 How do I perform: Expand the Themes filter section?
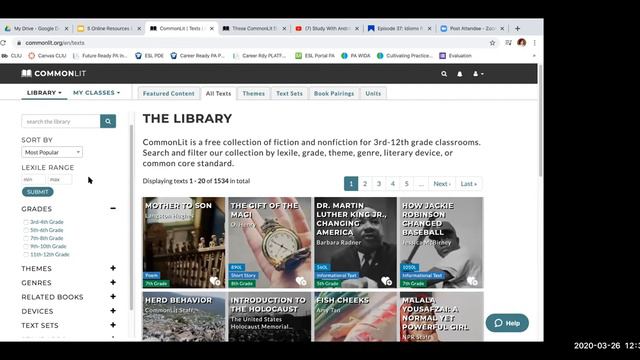click(x=113, y=268)
